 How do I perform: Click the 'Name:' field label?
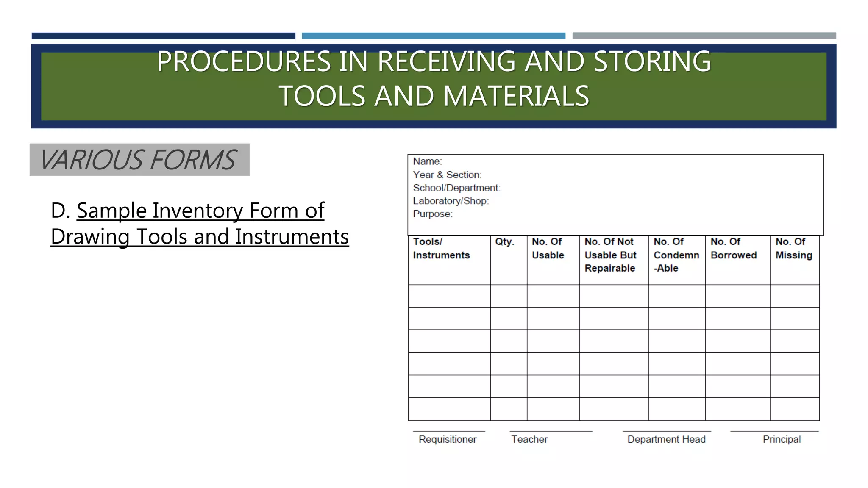point(427,161)
